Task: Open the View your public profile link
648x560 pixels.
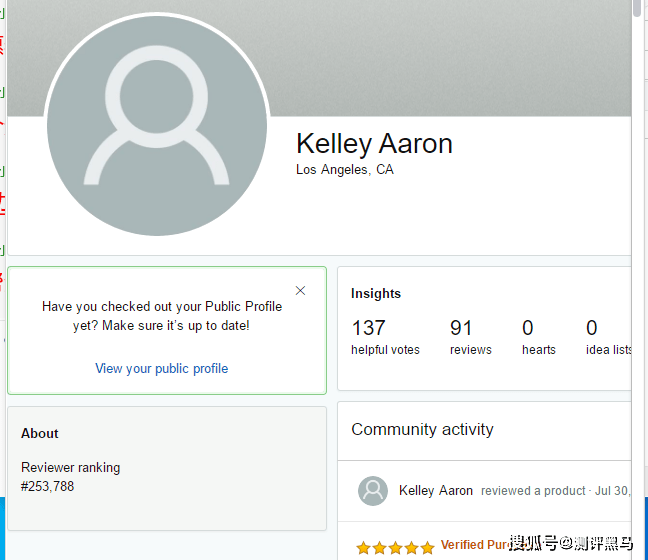Action: [161, 369]
